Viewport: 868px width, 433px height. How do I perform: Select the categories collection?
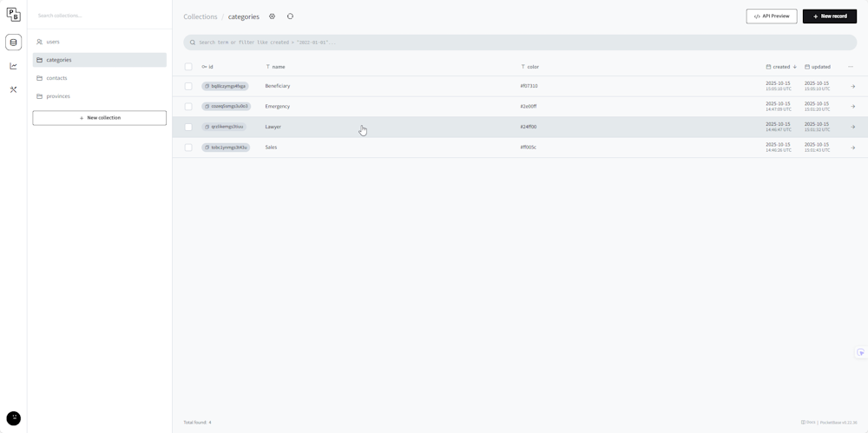tap(100, 60)
